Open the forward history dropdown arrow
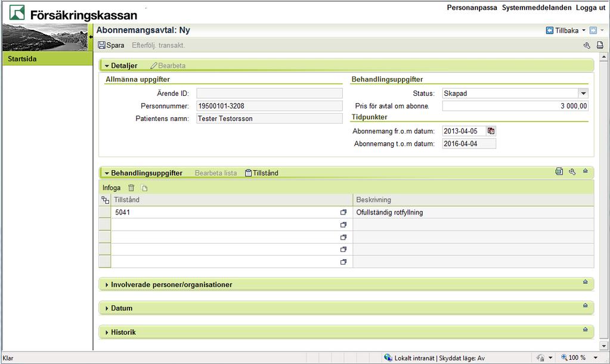Viewport: 610px width, 364px height. click(x=602, y=30)
